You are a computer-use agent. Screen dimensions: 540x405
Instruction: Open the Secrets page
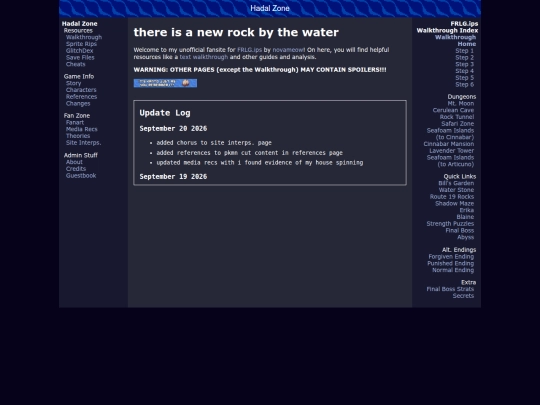click(x=463, y=296)
